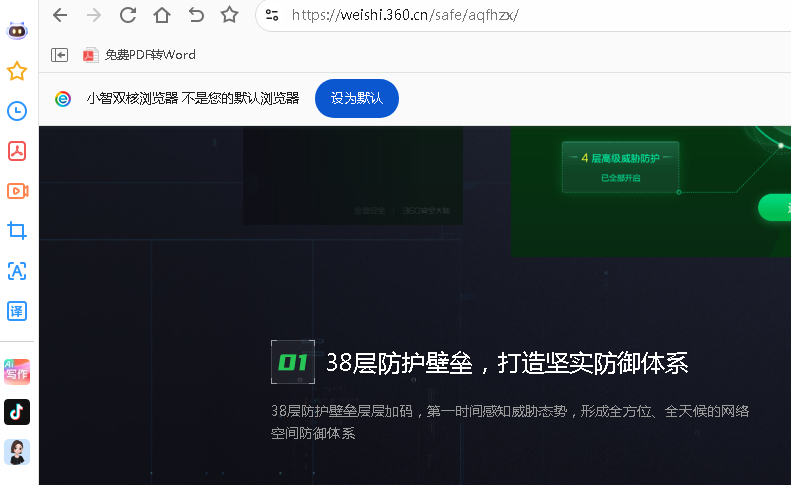Click the 小智双核浏览器 logo icon

(63, 99)
